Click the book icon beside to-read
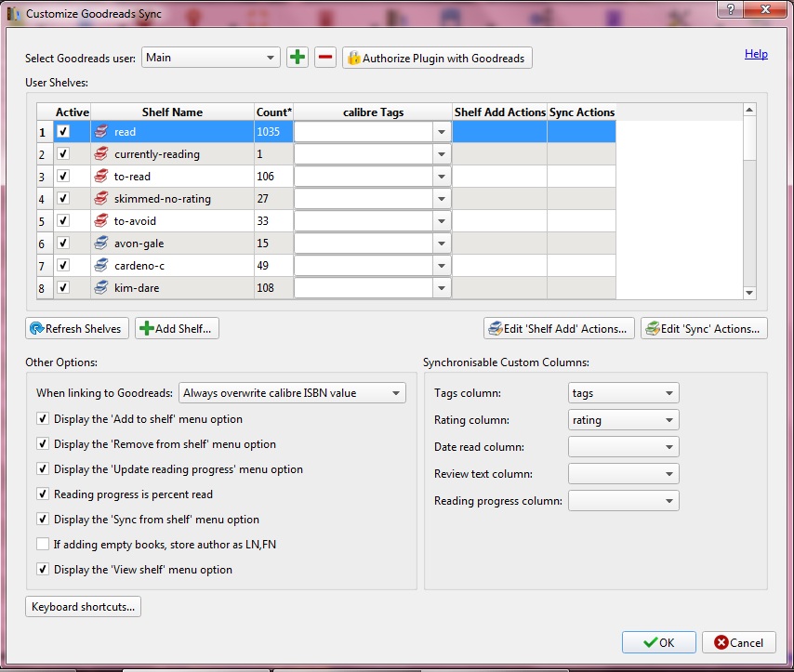The width and height of the screenshot is (794, 672). (x=101, y=177)
